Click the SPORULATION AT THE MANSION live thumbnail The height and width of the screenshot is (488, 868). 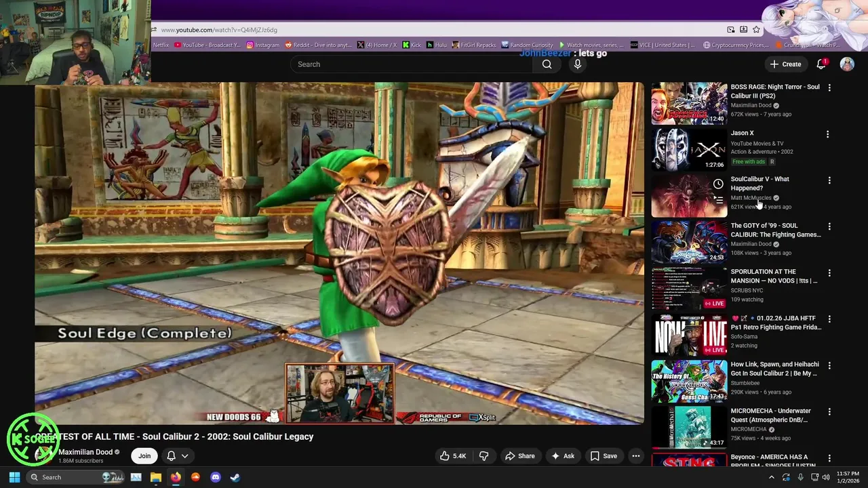coord(689,288)
